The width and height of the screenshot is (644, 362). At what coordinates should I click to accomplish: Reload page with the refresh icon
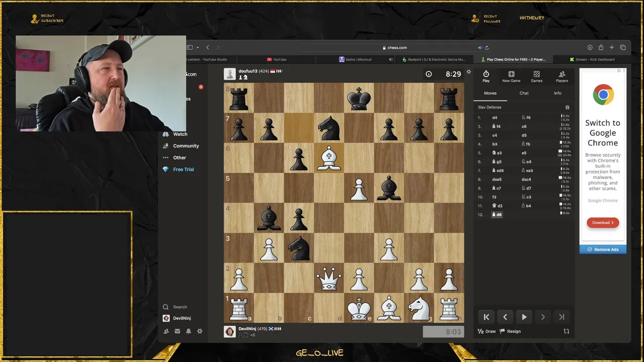coord(487,48)
